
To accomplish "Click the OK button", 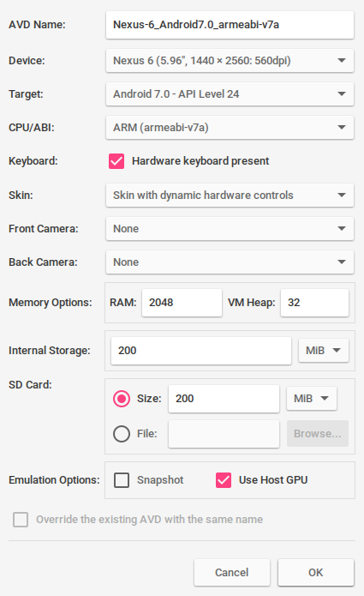I will coord(316,573).
